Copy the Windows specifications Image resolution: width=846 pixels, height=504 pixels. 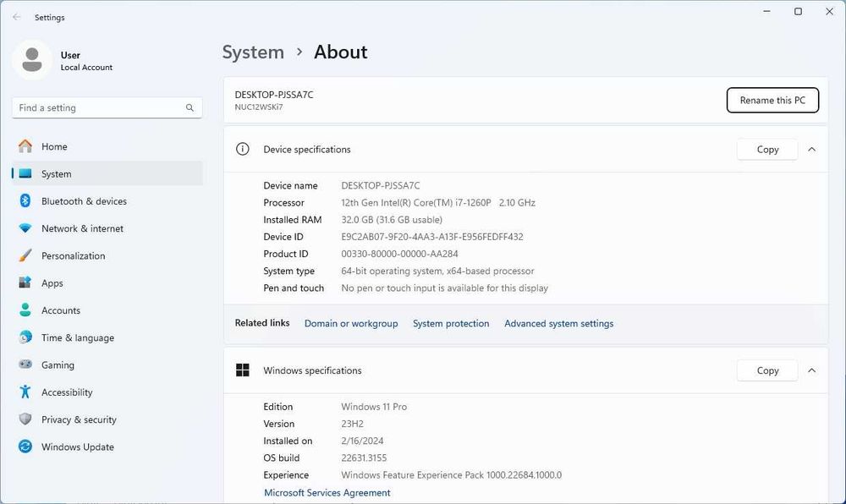[767, 370]
